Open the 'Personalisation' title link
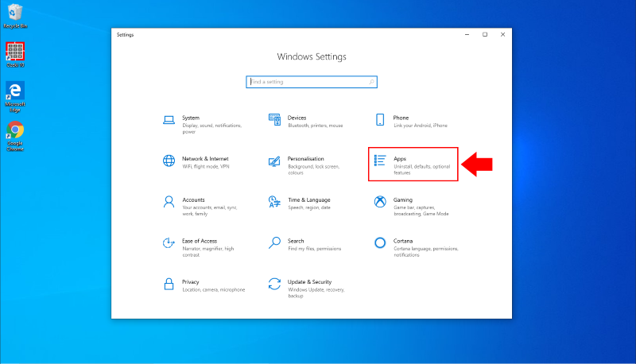Screen dimensions: 636x364 click(306, 159)
